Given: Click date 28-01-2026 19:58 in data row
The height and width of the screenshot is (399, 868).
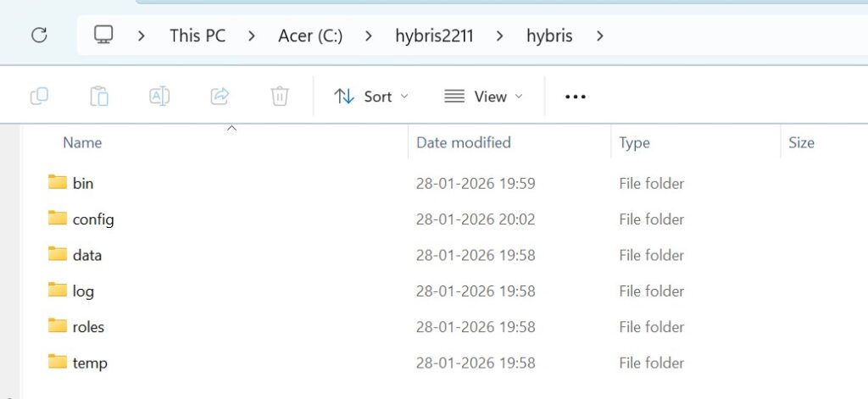Looking at the screenshot, I should [476, 255].
